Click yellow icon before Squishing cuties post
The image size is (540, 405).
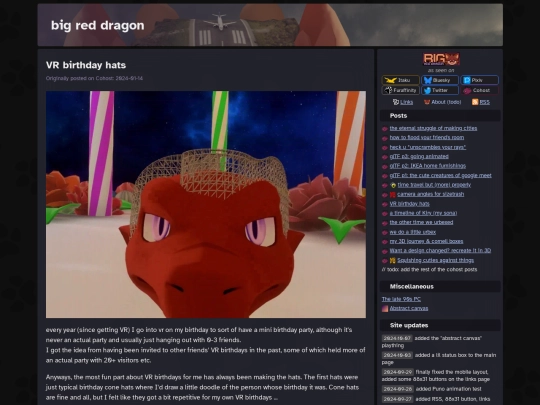tap(393, 260)
